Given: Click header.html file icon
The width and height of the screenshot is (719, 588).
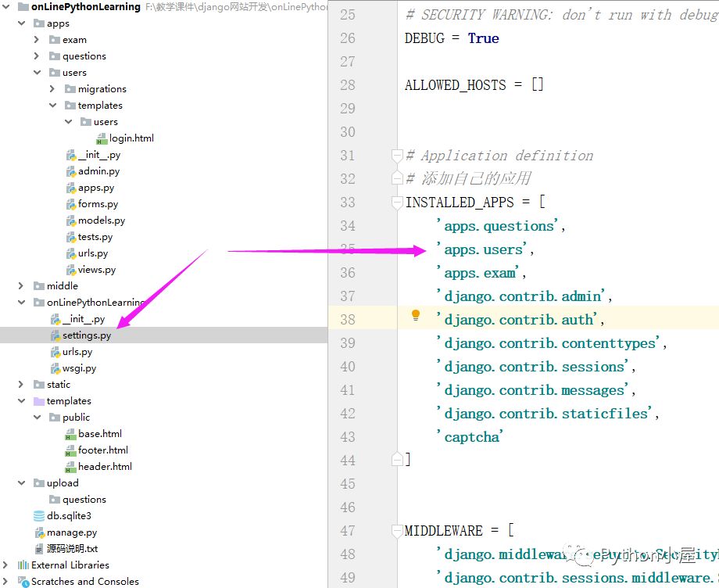Looking at the screenshot, I should coord(70,467).
